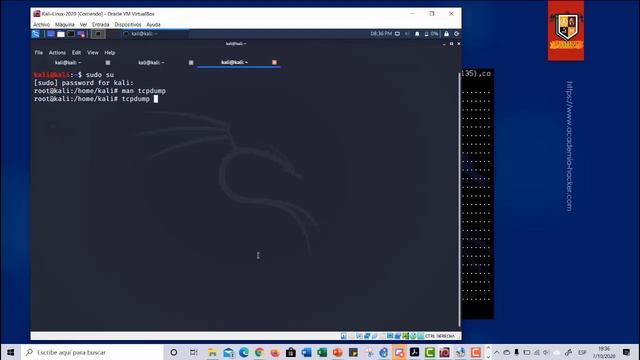Open the file manager icon in Kali panel
The width and height of the screenshot is (640, 360).
click(61, 34)
